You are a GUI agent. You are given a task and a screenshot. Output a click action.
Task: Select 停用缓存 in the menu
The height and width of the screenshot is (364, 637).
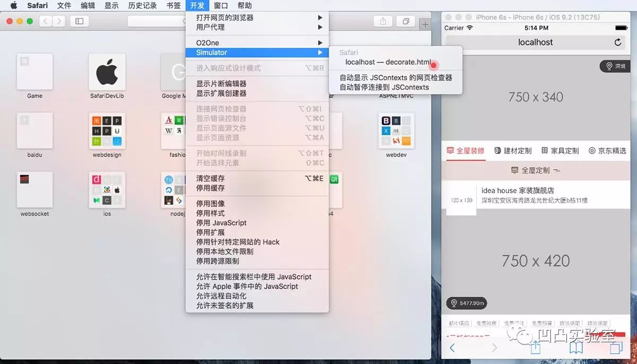click(x=257, y=188)
